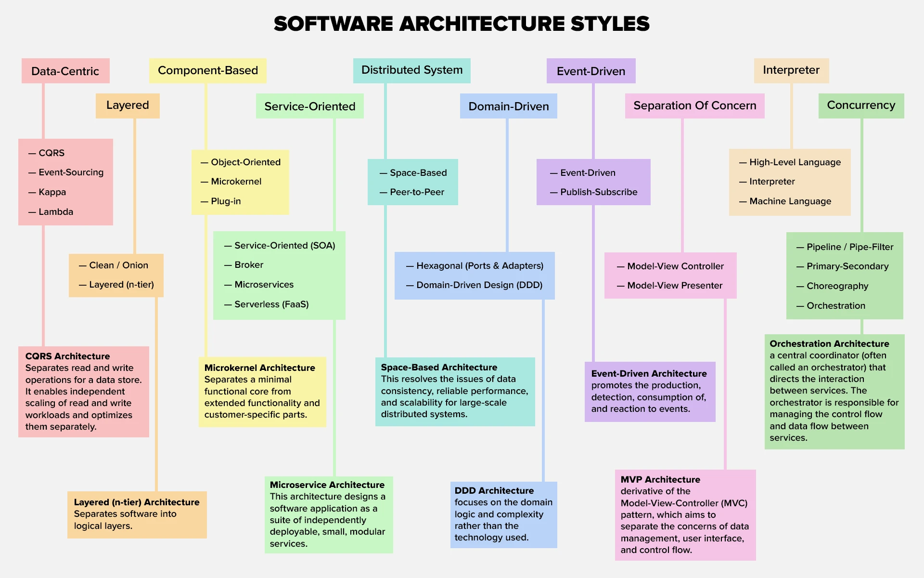Click the Software Architecture Styles title

click(462, 24)
